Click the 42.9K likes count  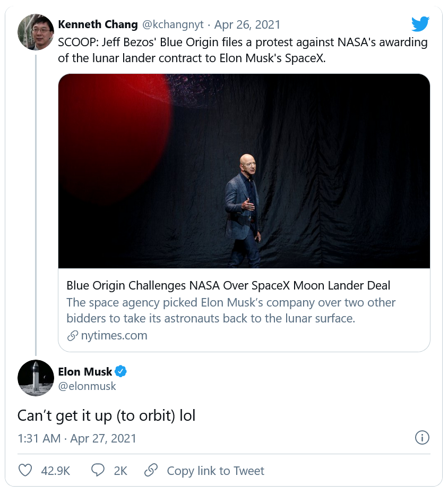(55, 471)
